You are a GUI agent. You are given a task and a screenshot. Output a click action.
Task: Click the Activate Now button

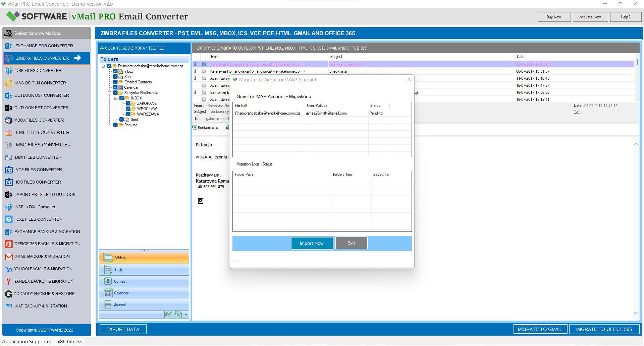point(590,17)
